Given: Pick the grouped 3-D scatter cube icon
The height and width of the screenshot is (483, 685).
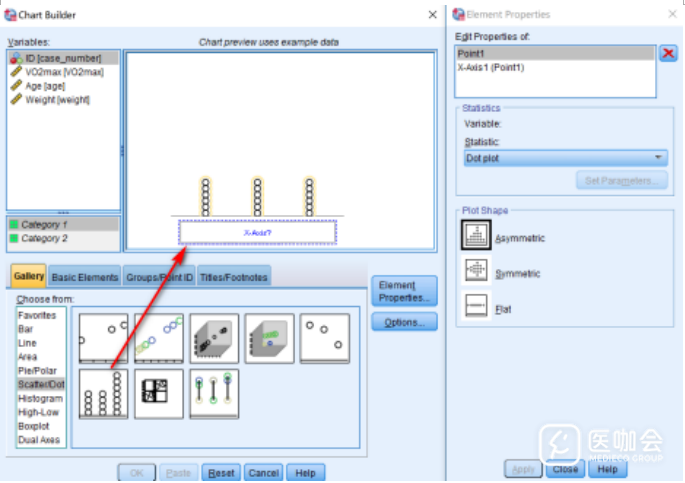Looking at the screenshot, I should point(270,338).
